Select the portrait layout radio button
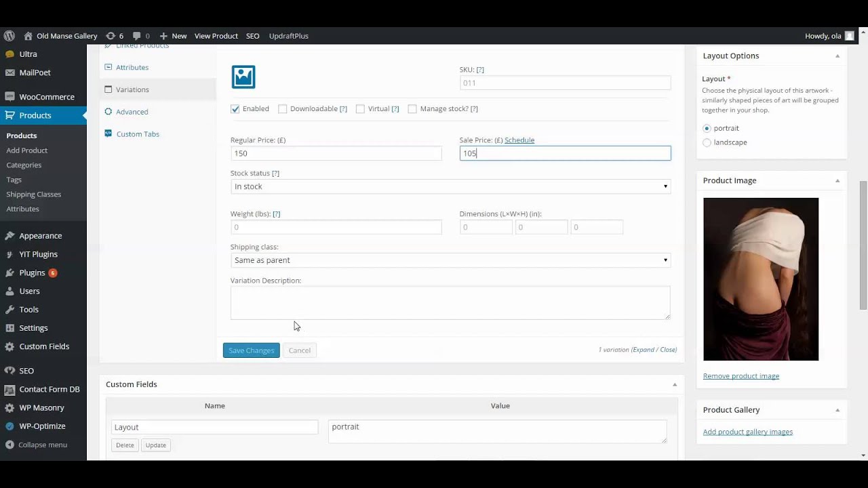The image size is (868, 488). pos(707,128)
